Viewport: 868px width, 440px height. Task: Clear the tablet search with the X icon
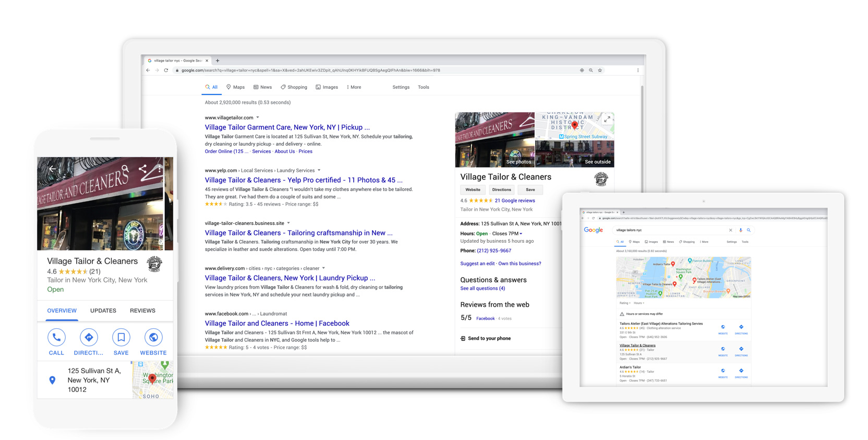coord(730,230)
